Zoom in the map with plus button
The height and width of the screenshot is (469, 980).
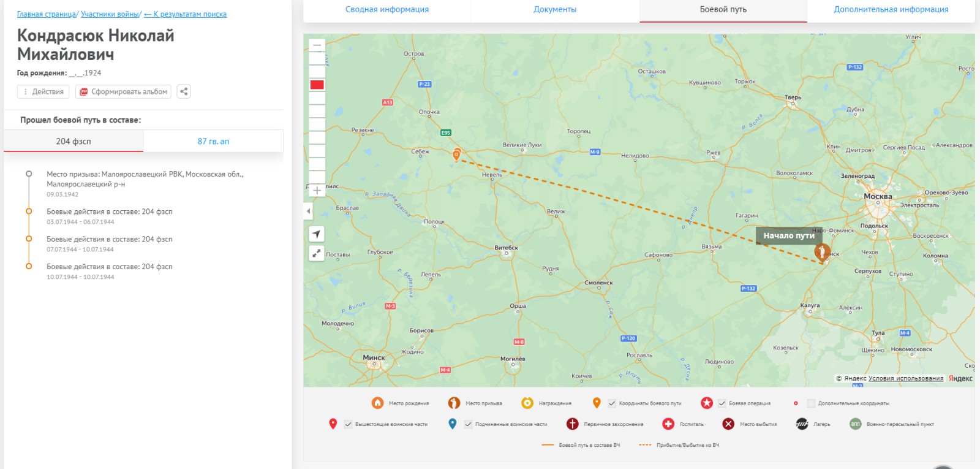point(317,191)
